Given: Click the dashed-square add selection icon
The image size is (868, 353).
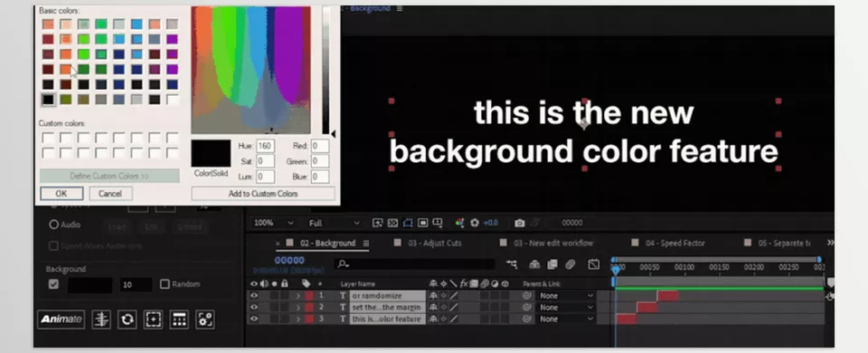Looking at the screenshot, I should (x=153, y=320).
